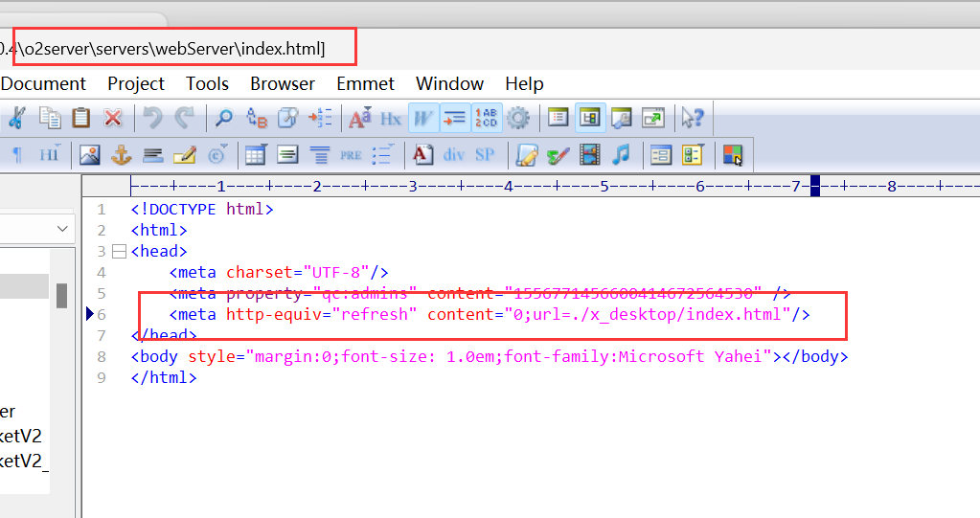The width and height of the screenshot is (980, 518).
Task: Open Preferences gear icon
Action: point(518,118)
